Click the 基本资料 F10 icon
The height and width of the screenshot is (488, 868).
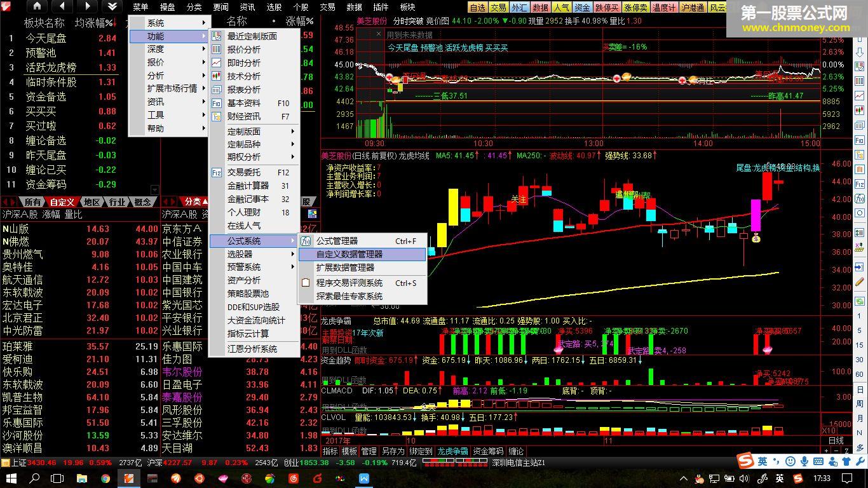click(217, 103)
